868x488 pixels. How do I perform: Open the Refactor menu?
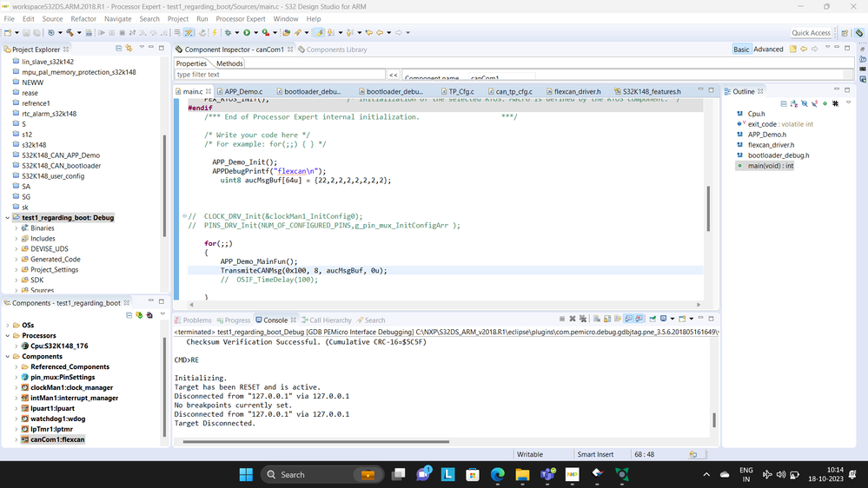[83, 19]
